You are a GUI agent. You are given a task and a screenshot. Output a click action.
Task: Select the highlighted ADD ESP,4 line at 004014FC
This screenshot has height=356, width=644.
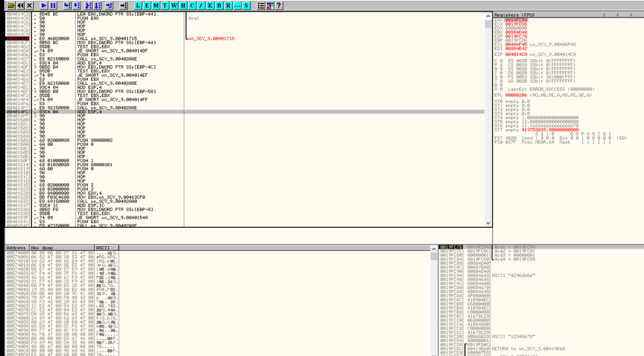coord(245,112)
